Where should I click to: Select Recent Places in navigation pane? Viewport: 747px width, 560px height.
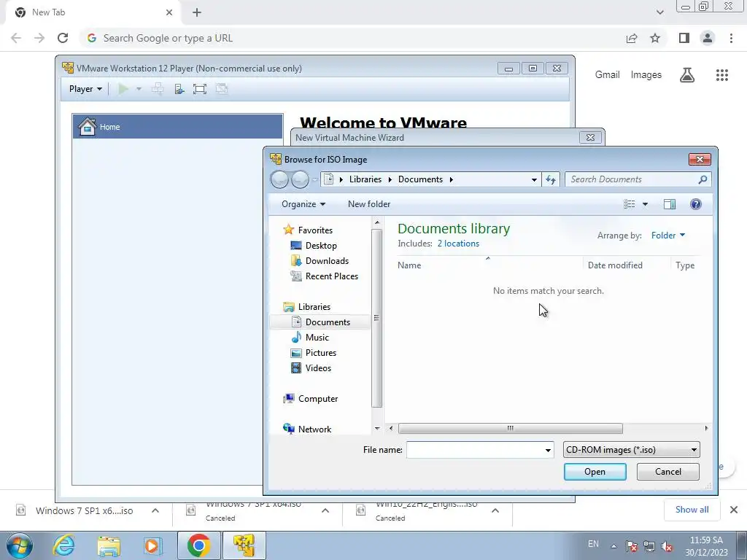point(325,276)
